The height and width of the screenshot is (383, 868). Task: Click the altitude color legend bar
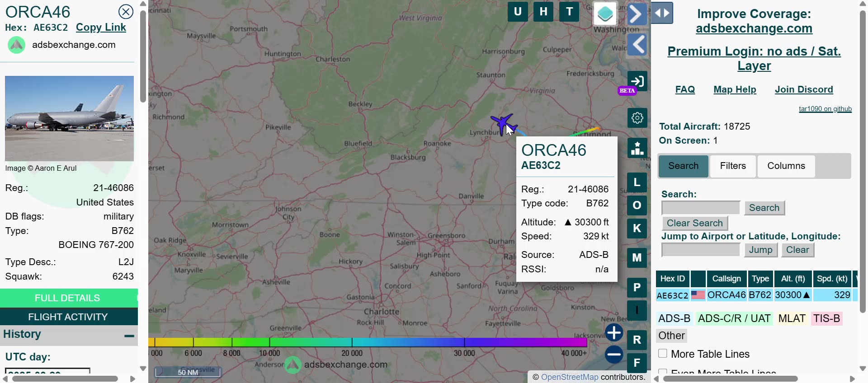pos(368,342)
